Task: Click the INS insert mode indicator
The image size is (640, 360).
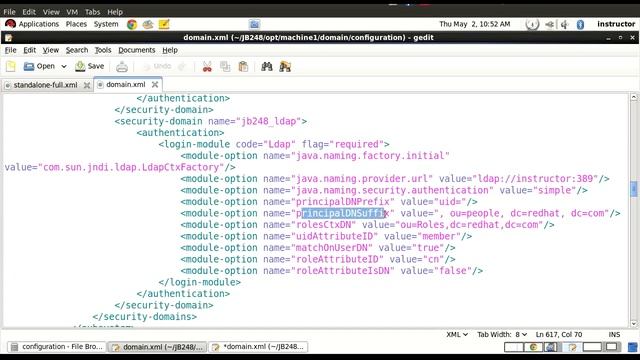Action: [x=614, y=334]
